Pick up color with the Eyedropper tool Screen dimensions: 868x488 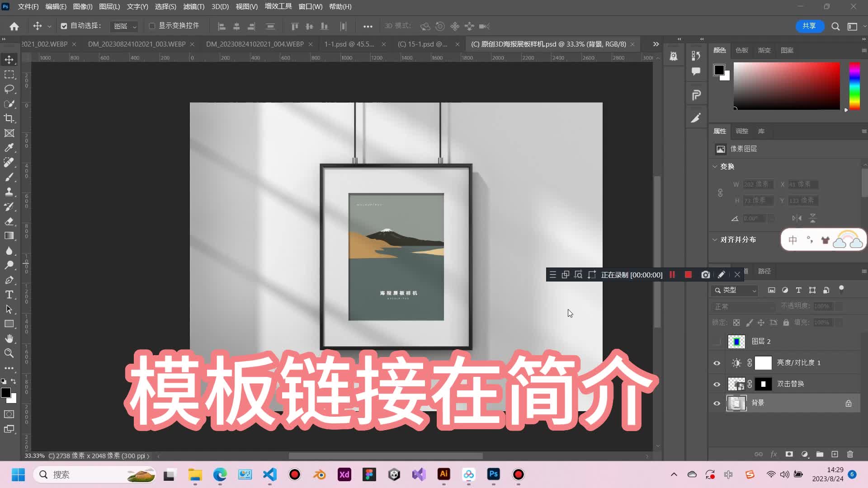[9, 148]
